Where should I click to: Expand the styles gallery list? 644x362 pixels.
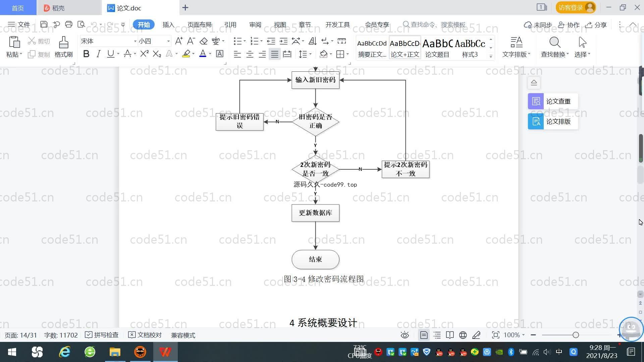pyautogui.click(x=491, y=56)
